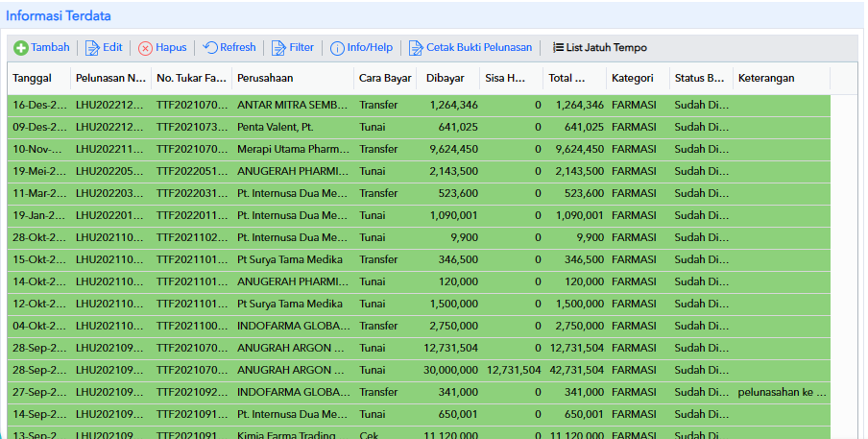Click the Info/Help circle icon
Image resolution: width=868 pixels, height=439 pixels.
[x=337, y=48]
